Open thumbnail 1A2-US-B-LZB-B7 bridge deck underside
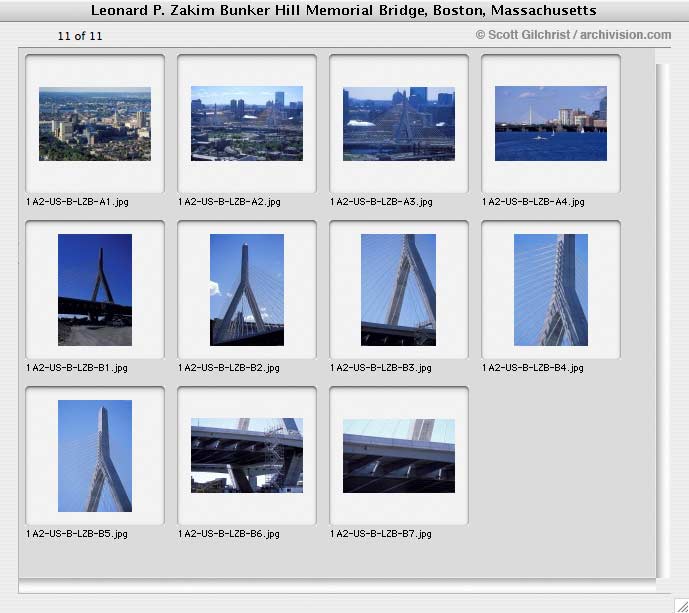The image size is (689, 613). (x=399, y=456)
